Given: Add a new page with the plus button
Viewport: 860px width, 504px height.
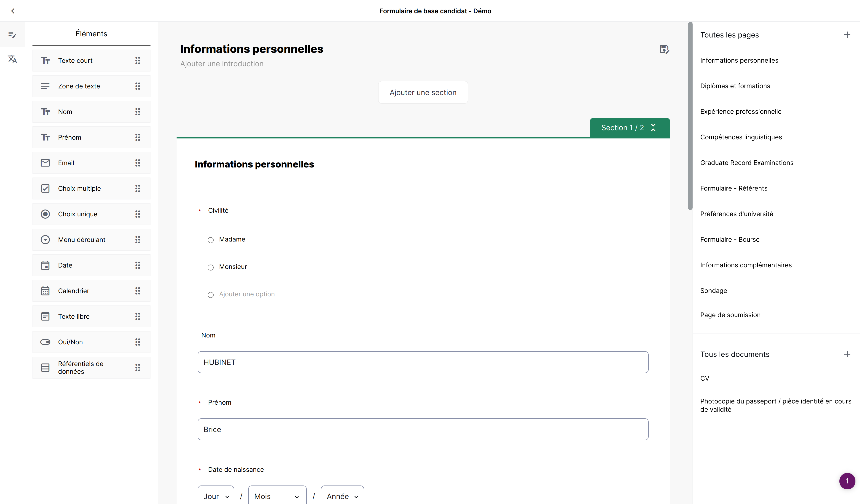Looking at the screenshot, I should 847,34.
